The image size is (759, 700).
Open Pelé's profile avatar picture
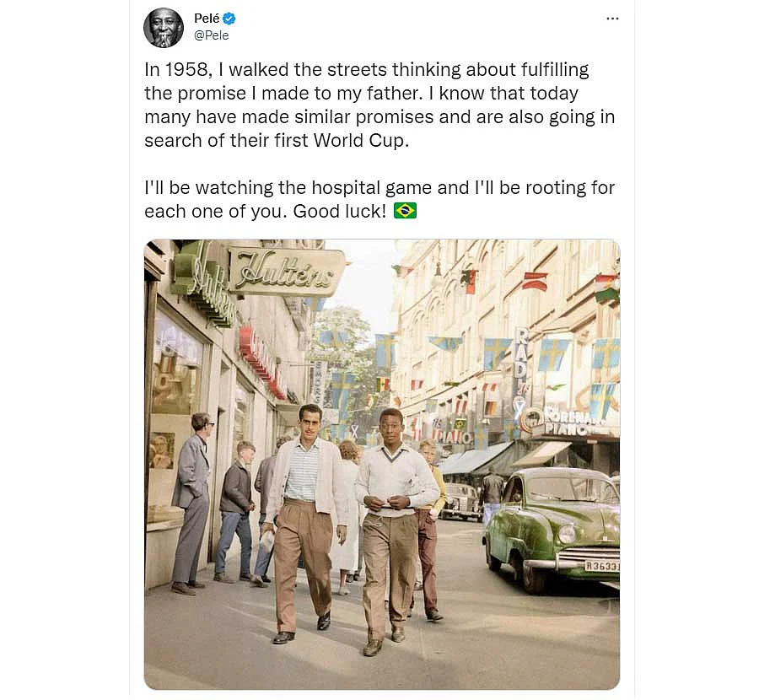(x=164, y=28)
